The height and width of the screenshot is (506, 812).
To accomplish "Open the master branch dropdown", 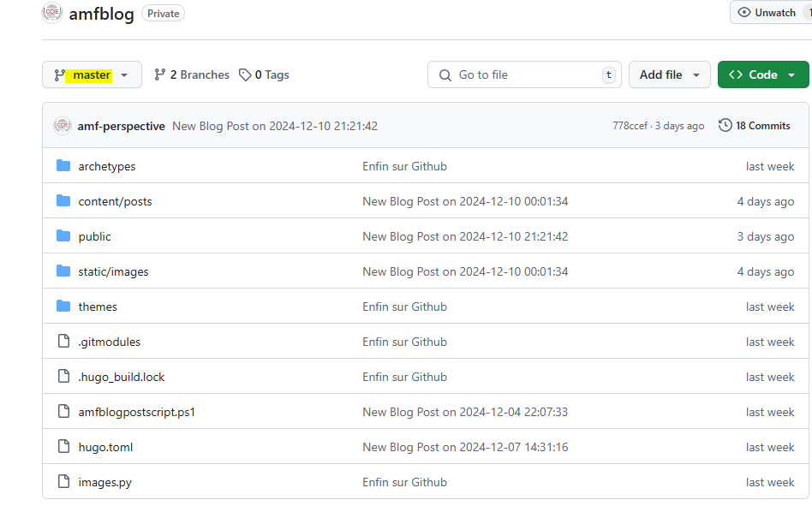I will pyautogui.click(x=92, y=75).
